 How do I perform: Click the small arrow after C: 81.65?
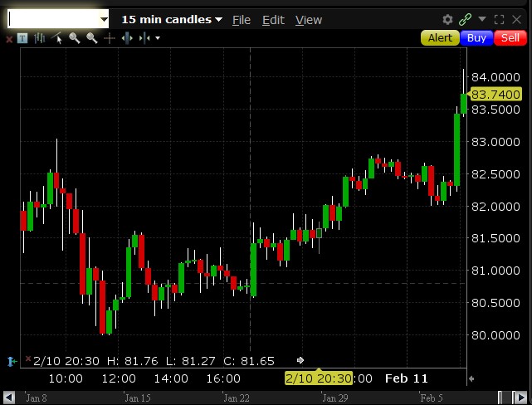tap(300, 360)
